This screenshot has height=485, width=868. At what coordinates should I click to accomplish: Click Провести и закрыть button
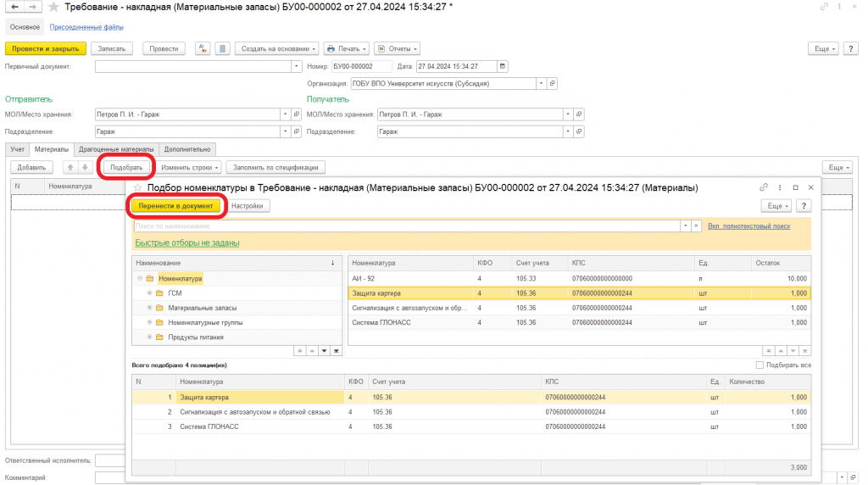click(x=46, y=48)
